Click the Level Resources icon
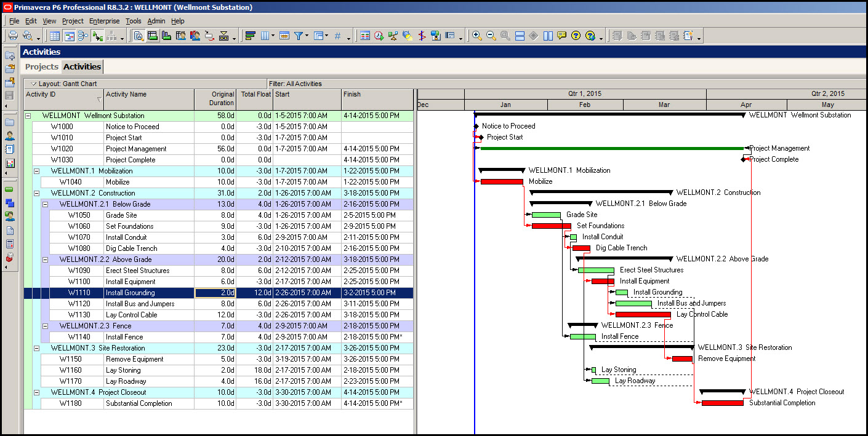The width and height of the screenshot is (868, 436). 393,36
